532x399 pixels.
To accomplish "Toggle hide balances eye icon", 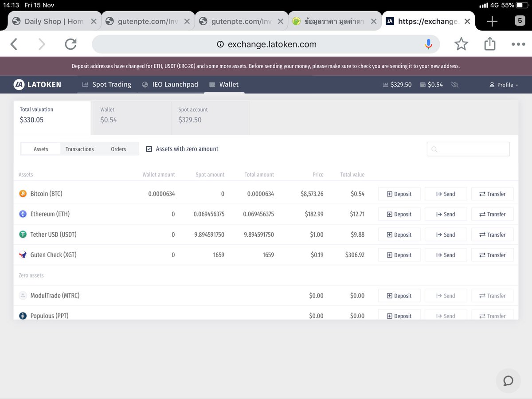I will click(454, 84).
